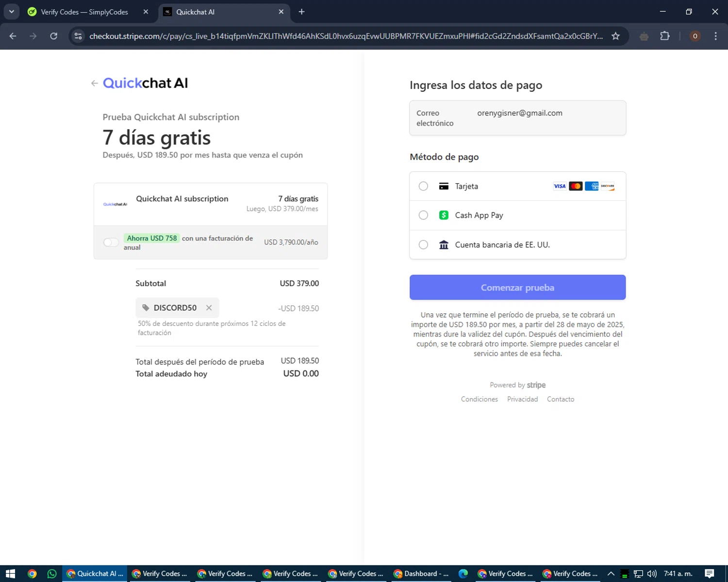Click Quickchat AI product thumbnail logo
This screenshot has width=728, height=582.
[x=115, y=204]
